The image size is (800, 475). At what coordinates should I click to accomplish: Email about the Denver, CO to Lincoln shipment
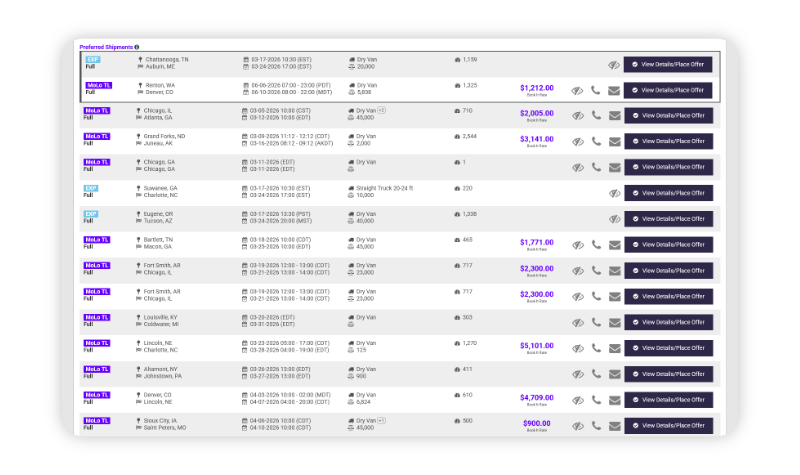tap(615, 400)
